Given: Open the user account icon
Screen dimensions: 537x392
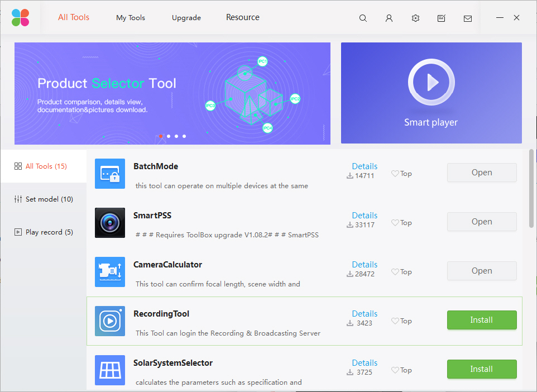Looking at the screenshot, I should (x=389, y=18).
